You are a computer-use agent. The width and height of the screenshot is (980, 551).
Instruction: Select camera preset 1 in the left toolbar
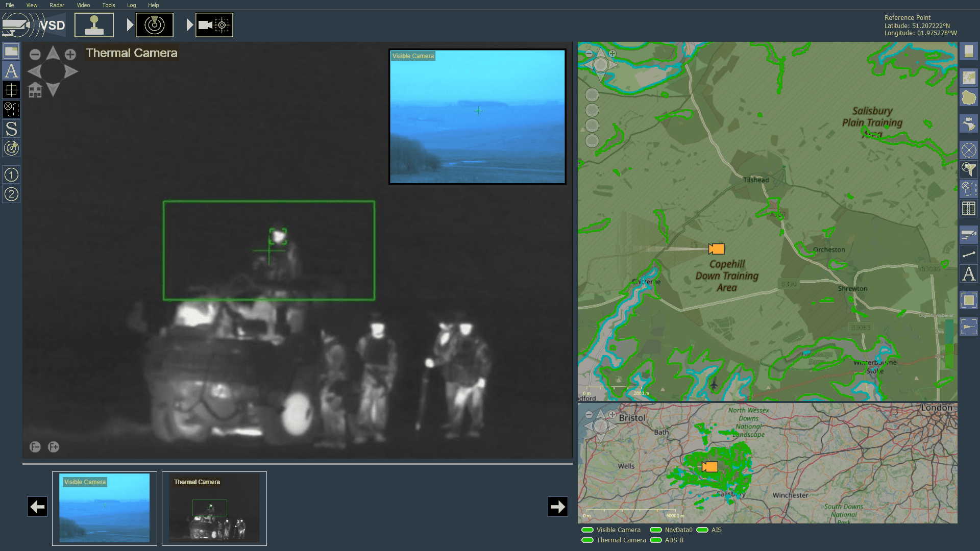point(11,174)
